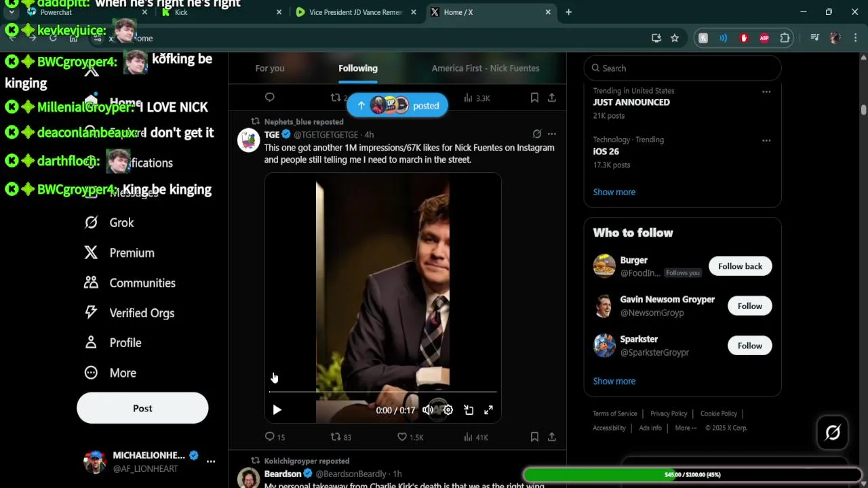Open the Terms of Service link

click(x=615, y=413)
